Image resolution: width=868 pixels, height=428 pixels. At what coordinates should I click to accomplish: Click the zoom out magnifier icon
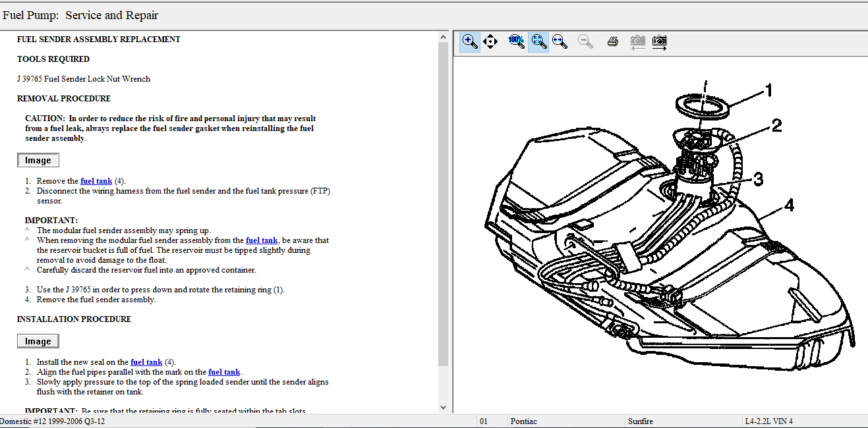coord(585,41)
